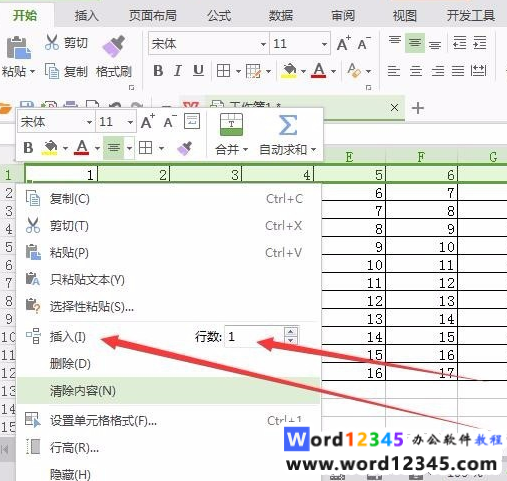Click the 行数 row count input field

(254, 336)
